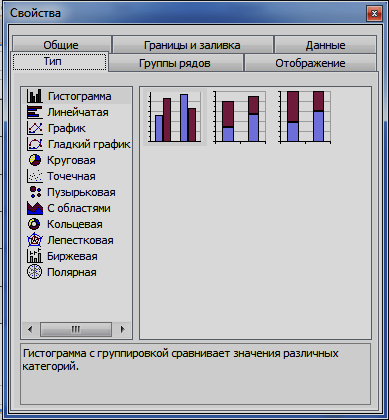Click the Пузырьковая label in the list
The width and height of the screenshot is (389, 420).
pos(81,192)
